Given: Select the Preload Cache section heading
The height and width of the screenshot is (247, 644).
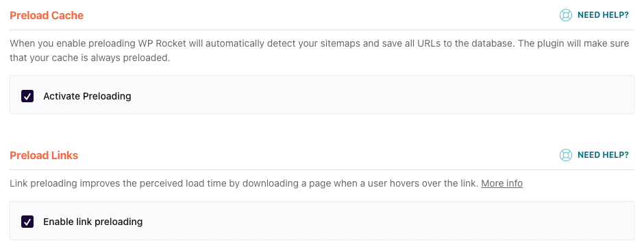Looking at the screenshot, I should point(47,16).
